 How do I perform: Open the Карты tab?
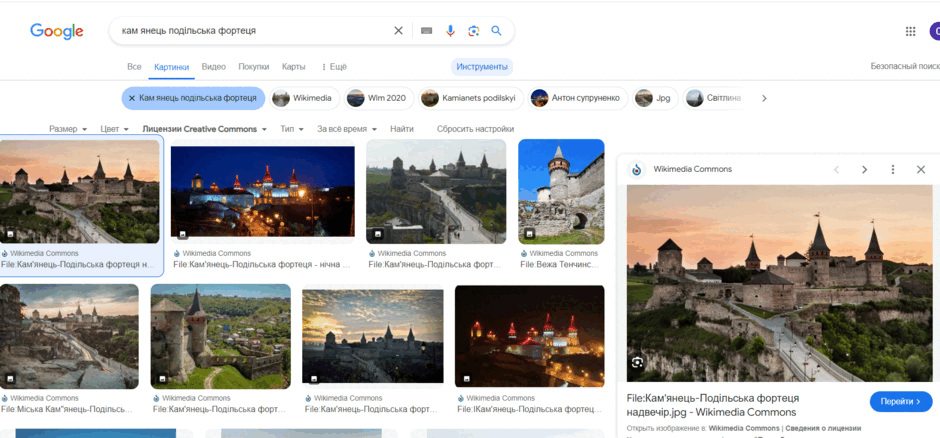tap(294, 67)
